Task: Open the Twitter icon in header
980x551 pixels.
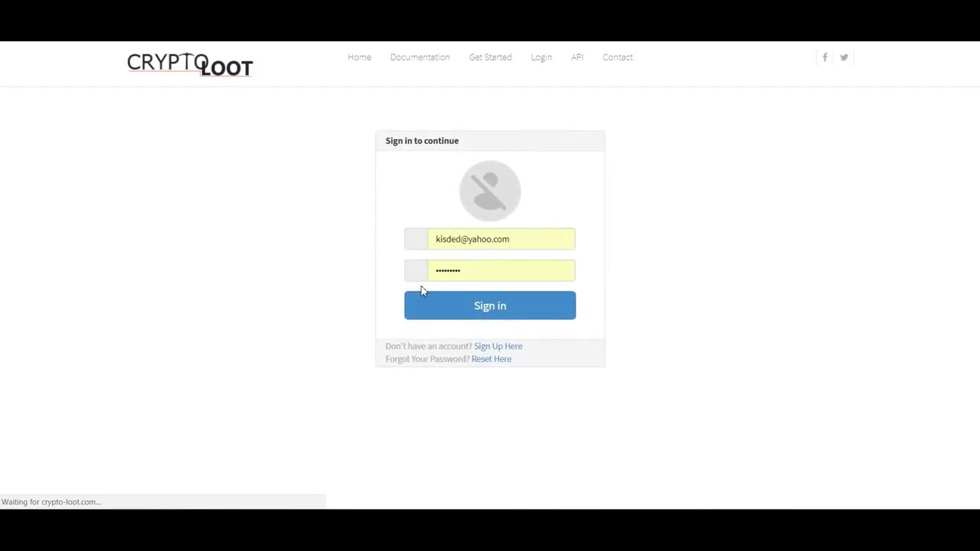Action: pos(844,57)
